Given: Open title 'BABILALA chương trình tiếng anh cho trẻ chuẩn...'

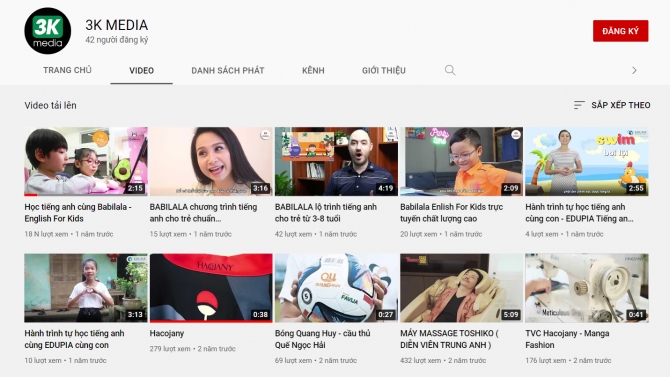Looking at the screenshot, I should [x=203, y=212].
